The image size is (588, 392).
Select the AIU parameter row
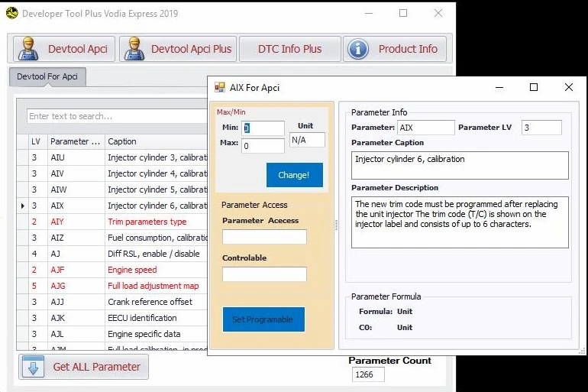pos(112,157)
